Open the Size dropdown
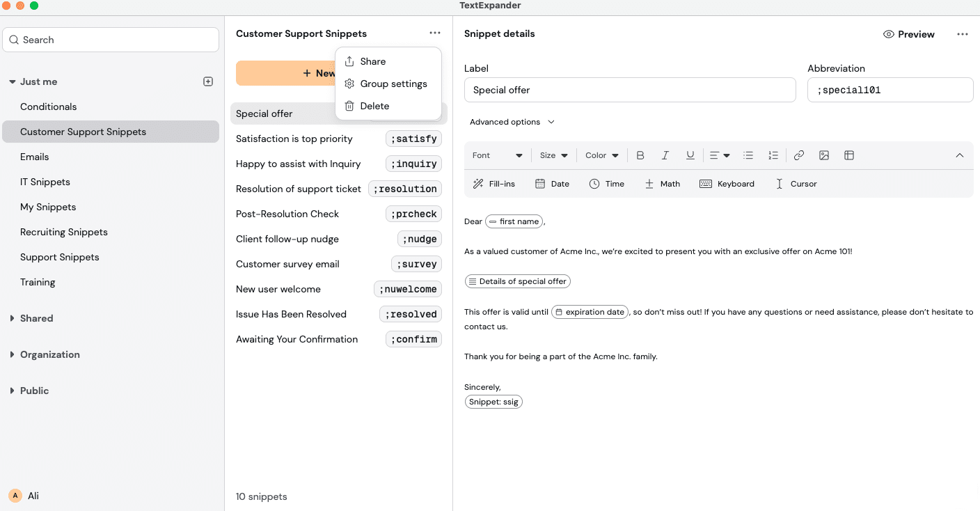 [554, 155]
